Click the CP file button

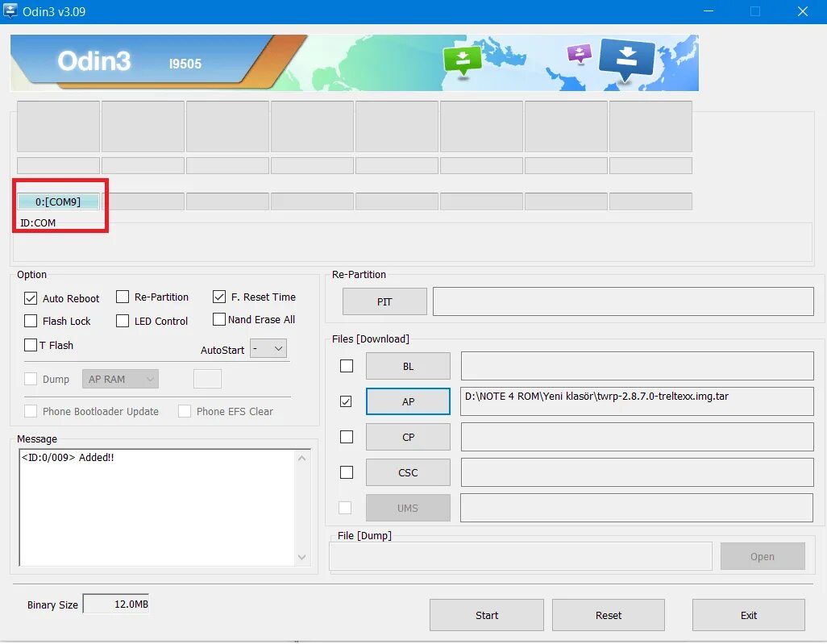pos(408,437)
